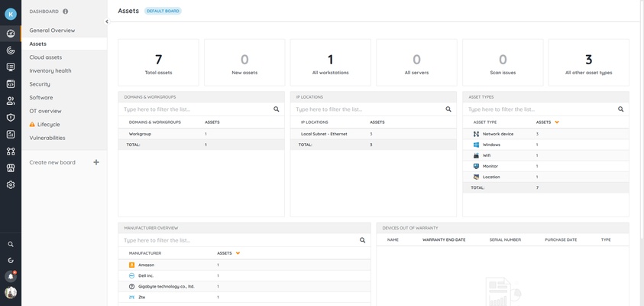Click the Network device asset icon
This screenshot has width=644, height=306.
[476, 134]
